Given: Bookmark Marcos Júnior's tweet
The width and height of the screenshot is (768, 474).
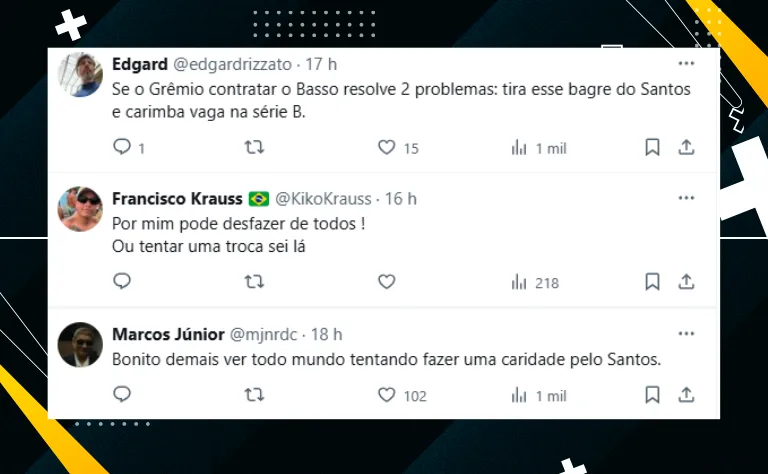Looking at the screenshot, I should tap(652, 395).
